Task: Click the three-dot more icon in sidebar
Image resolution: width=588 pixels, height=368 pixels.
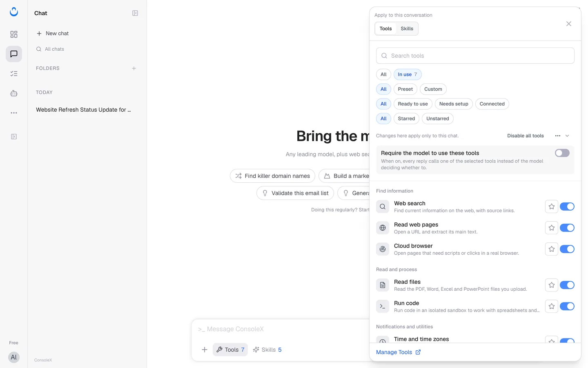Action: [14, 113]
